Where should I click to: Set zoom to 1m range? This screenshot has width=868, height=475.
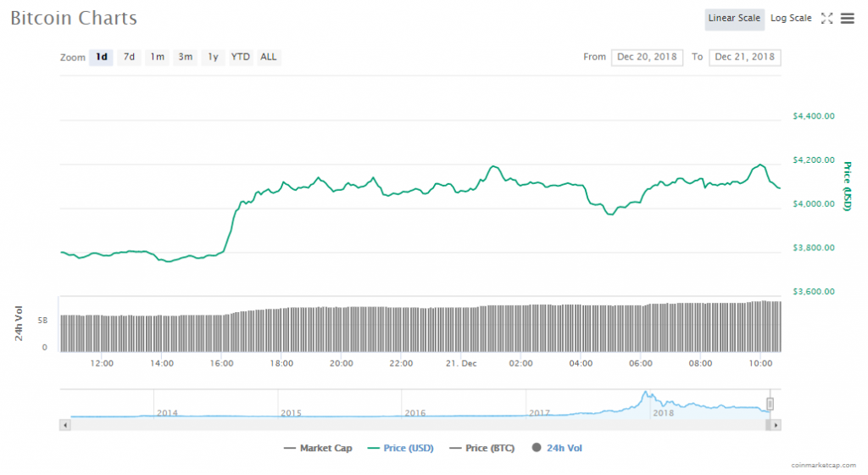tap(157, 57)
